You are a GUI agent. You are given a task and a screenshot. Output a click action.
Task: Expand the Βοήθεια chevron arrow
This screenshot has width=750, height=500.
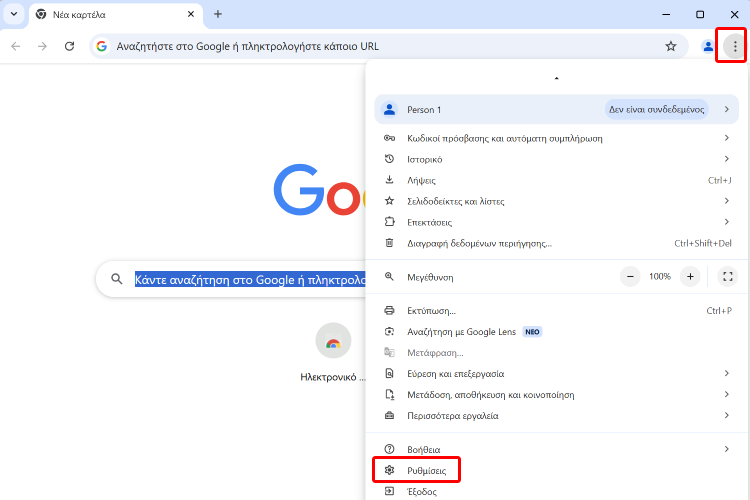pyautogui.click(x=727, y=449)
